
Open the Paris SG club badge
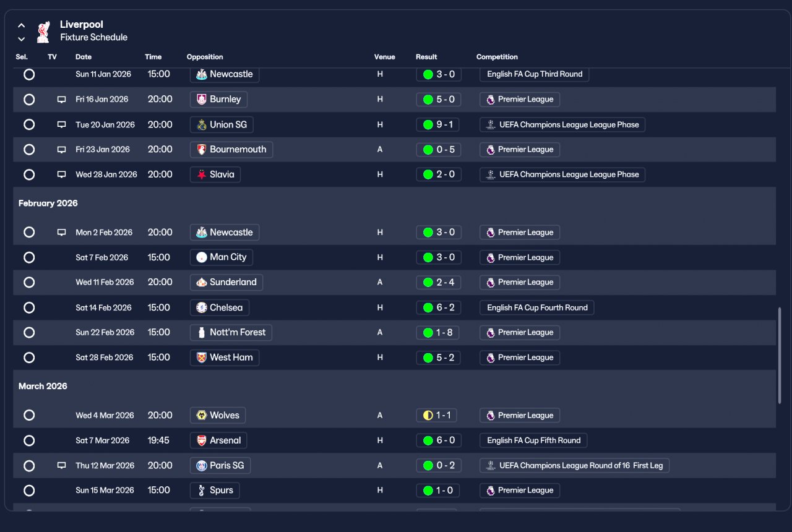201,465
